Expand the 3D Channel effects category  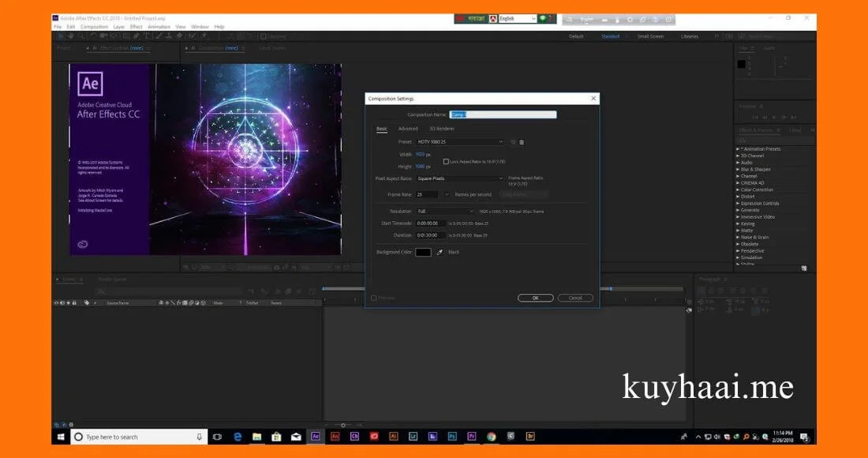[x=738, y=156]
